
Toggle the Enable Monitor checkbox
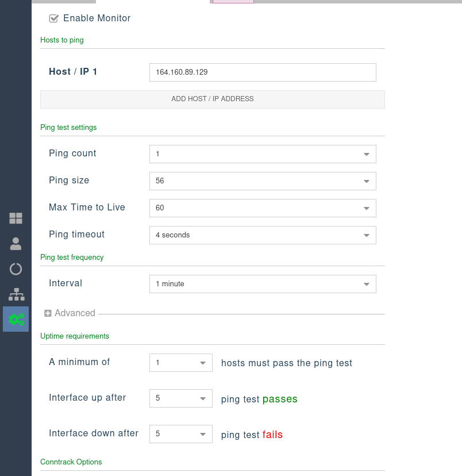54,18
